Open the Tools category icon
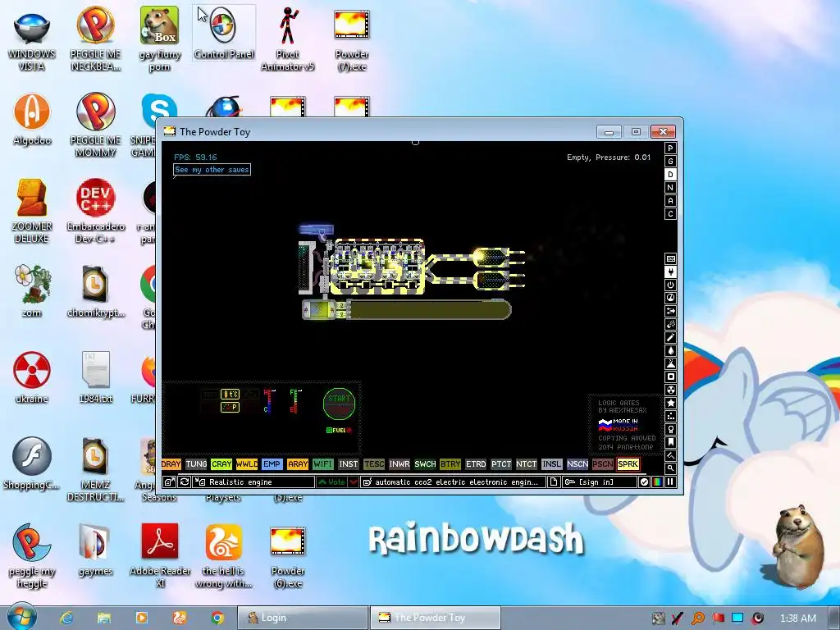 pos(670,429)
